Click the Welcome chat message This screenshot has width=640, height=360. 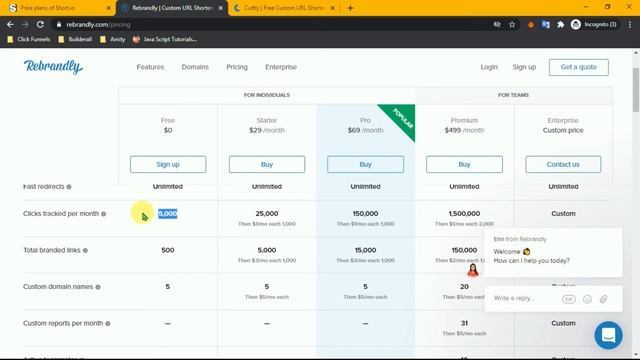click(x=532, y=256)
